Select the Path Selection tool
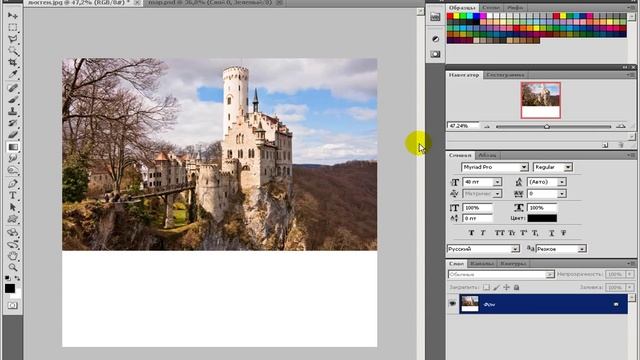 [13, 207]
